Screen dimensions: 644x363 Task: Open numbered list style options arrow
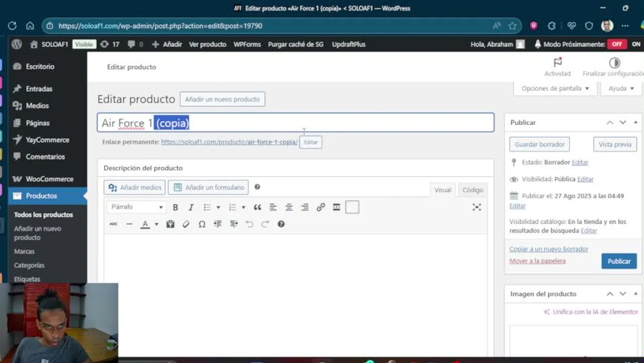(x=243, y=207)
